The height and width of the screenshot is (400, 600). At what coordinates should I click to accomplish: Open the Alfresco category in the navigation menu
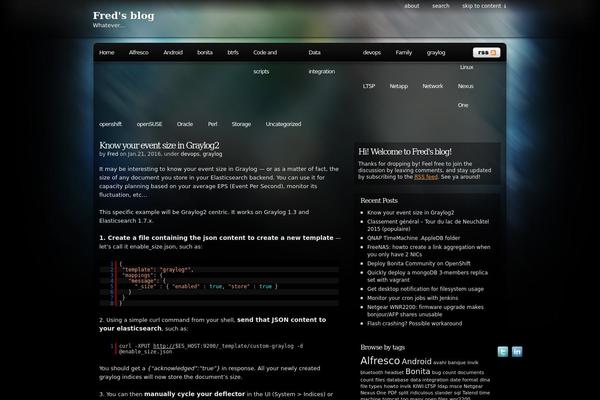(139, 52)
